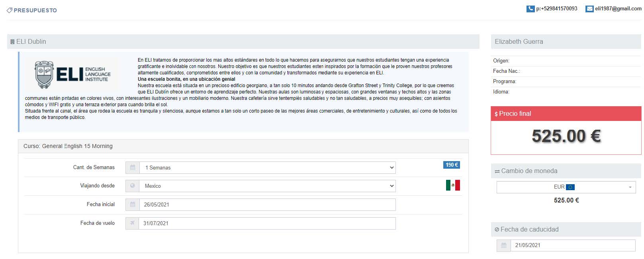Click the phone number +529841570093
644x259 pixels.
(x=556, y=9)
